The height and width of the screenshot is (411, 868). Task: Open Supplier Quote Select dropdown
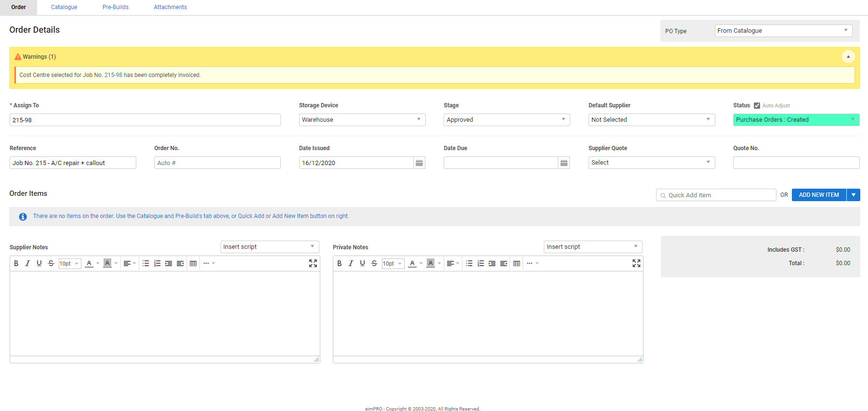click(x=652, y=163)
